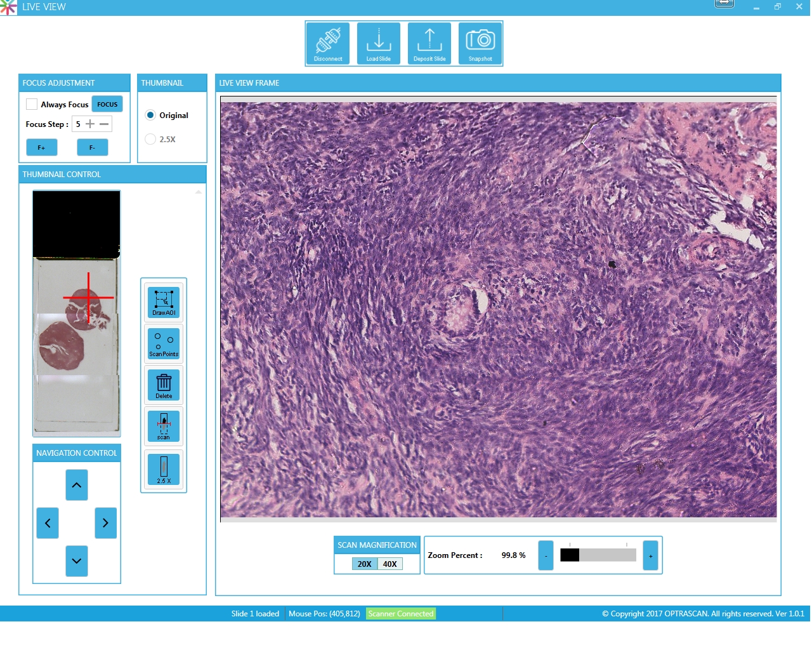Click the Zoom Percent slider bar
The image size is (812, 650).
(598, 555)
